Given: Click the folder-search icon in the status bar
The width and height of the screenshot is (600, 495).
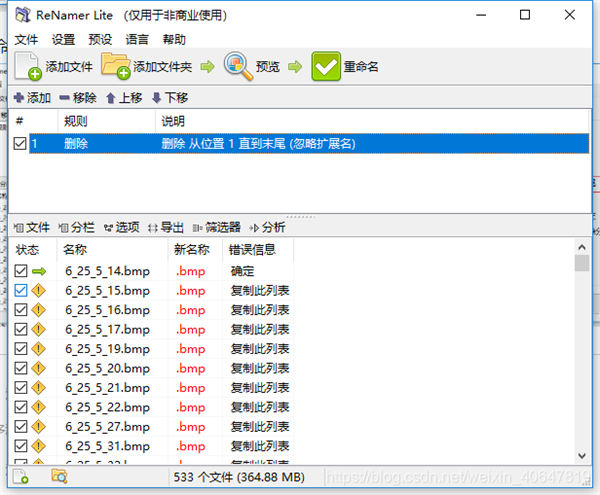Looking at the screenshot, I should point(59,477).
